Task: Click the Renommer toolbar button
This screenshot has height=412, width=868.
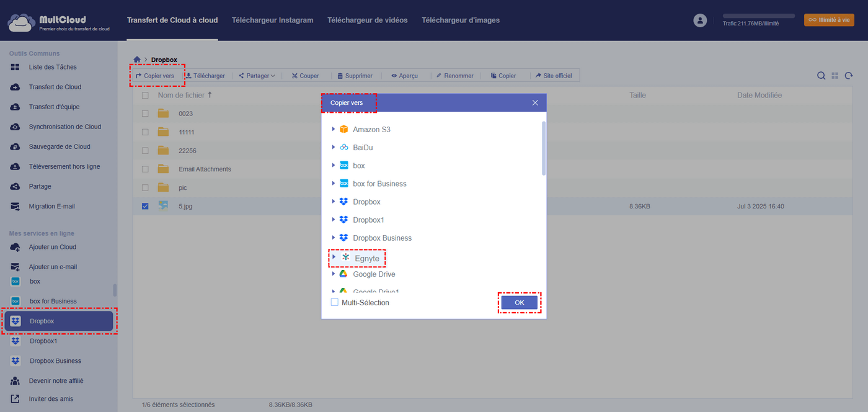Action: coord(454,76)
